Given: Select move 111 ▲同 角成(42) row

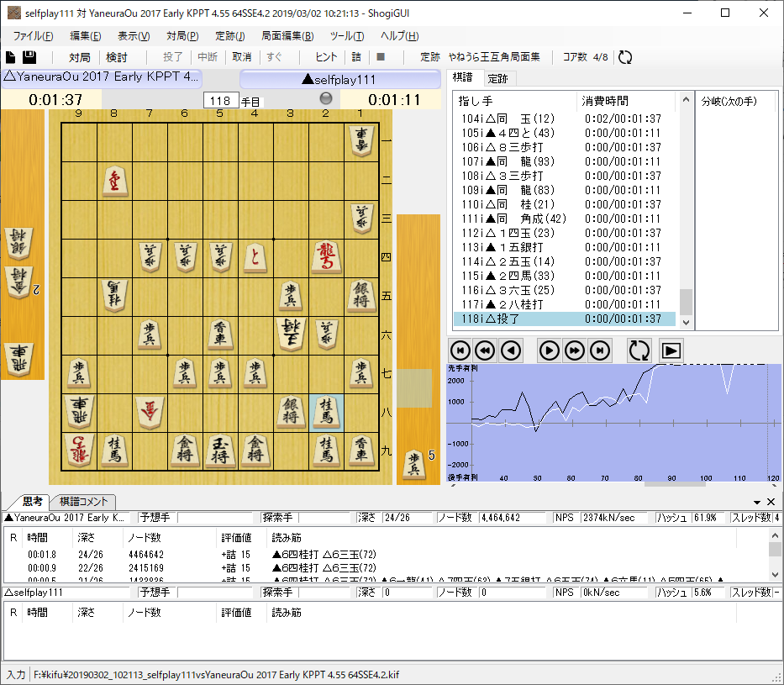Looking at the screenshot, I should (x=565, y=219).
